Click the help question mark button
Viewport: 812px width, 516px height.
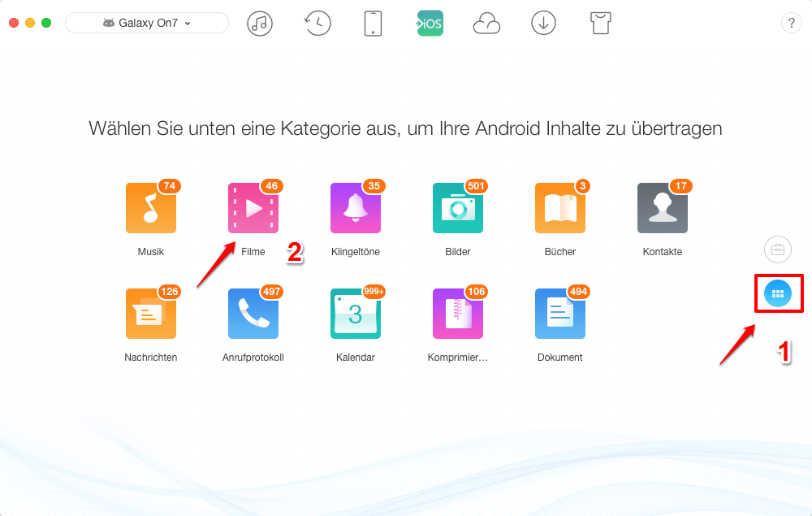coord(791,23)
